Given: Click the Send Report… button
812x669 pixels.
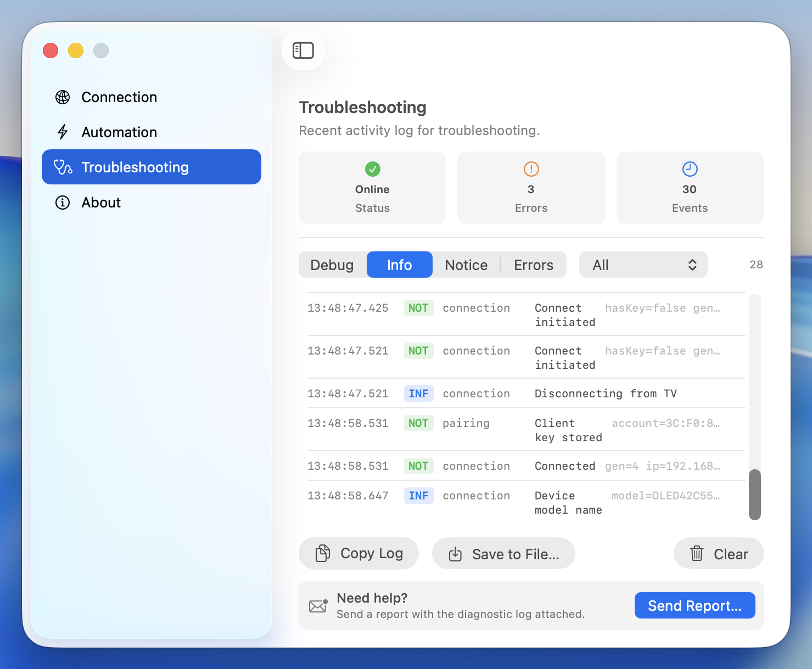Looking at the screenshot, I should [x=695, y=605].
